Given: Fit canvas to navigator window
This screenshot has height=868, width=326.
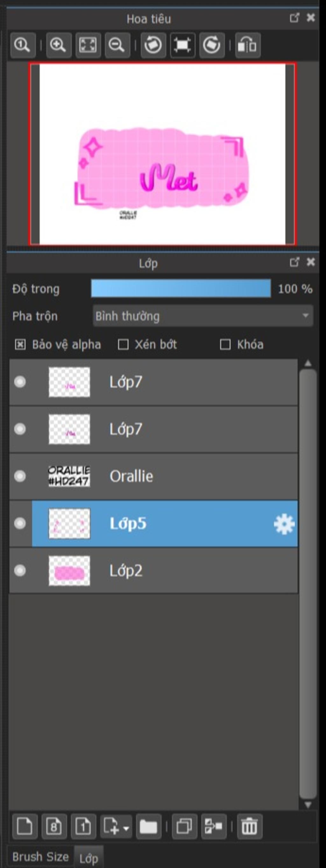Looking at the screenshot, I should (88, 45).
